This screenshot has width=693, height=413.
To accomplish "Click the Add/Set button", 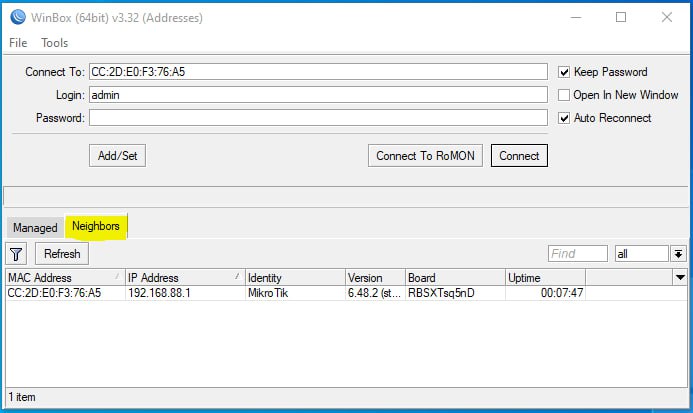I will point(118,156).
